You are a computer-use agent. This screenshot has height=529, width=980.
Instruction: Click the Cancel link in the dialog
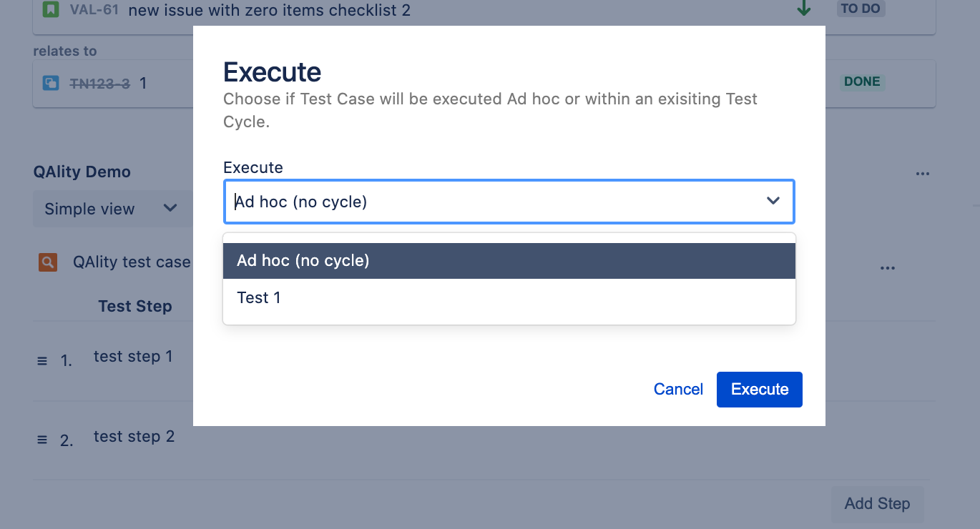click(x=678, y=390)
